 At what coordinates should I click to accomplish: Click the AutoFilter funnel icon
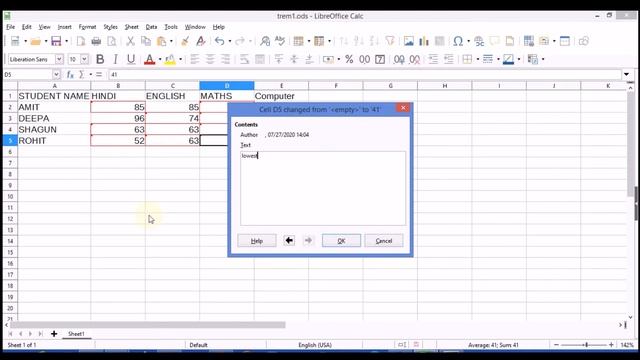pyautogui.click(x=390, y=41)
